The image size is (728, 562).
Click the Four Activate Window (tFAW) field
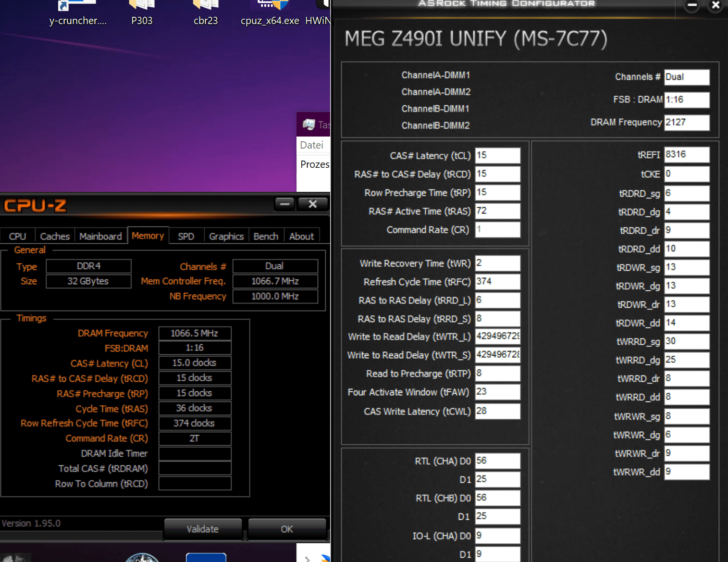498,392
